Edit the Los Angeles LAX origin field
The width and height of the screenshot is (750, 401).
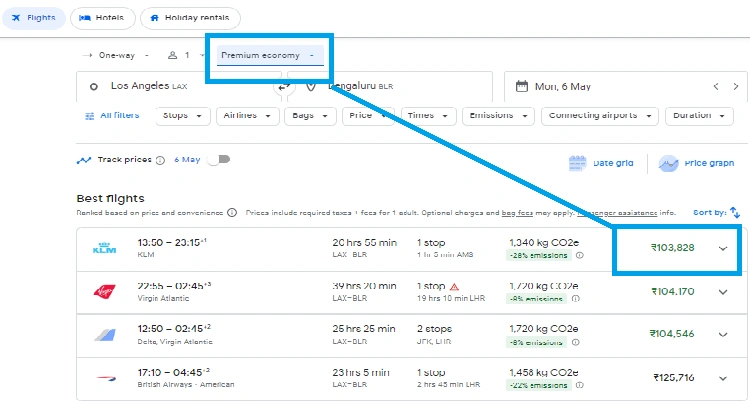[178, 87]
